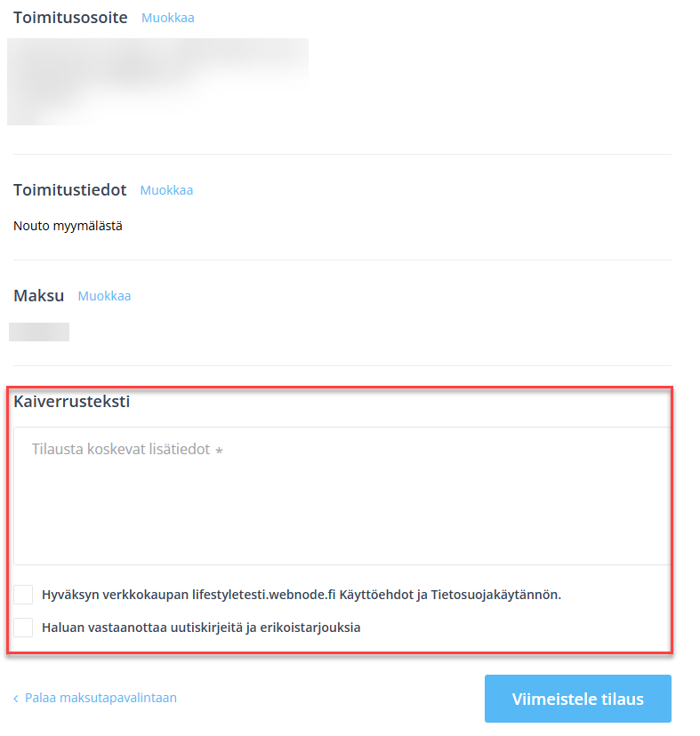Image resolution: width=700 pixels, height=736 pixels.
Task: Select the Toimitusosoite heading
Action: tap(70, 18)
